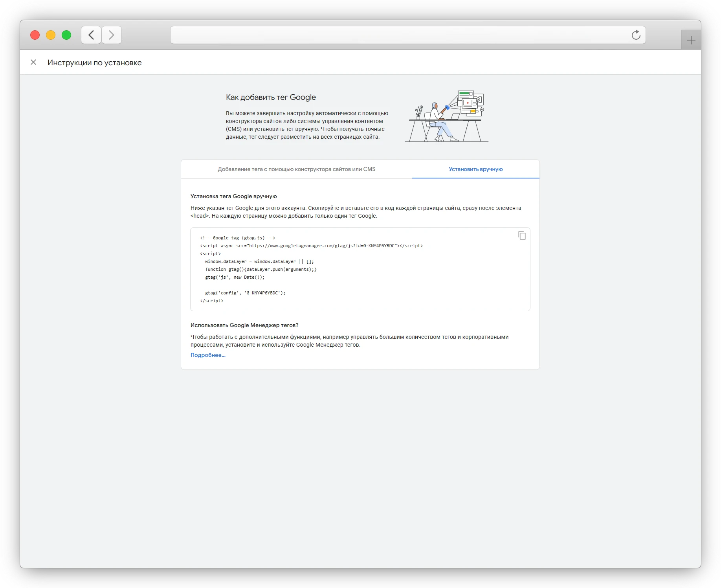This screenshot has height=588, width=721.
Task: Click the browser forward arrow
Action: pos(112,35)
